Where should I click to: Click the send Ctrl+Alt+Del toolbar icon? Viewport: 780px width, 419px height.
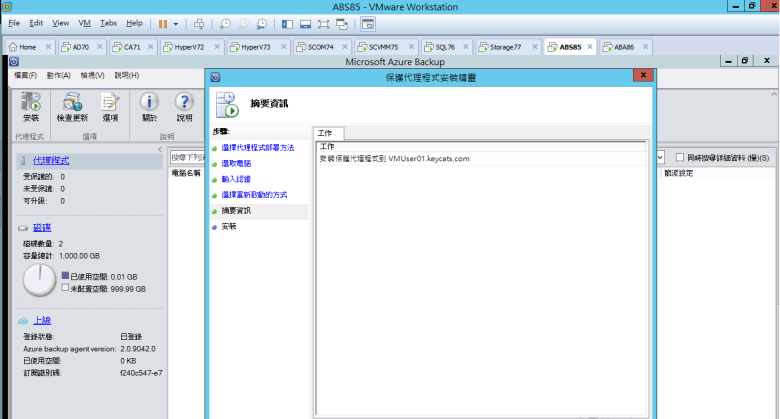pyautogui.click(x=198, y=23)
